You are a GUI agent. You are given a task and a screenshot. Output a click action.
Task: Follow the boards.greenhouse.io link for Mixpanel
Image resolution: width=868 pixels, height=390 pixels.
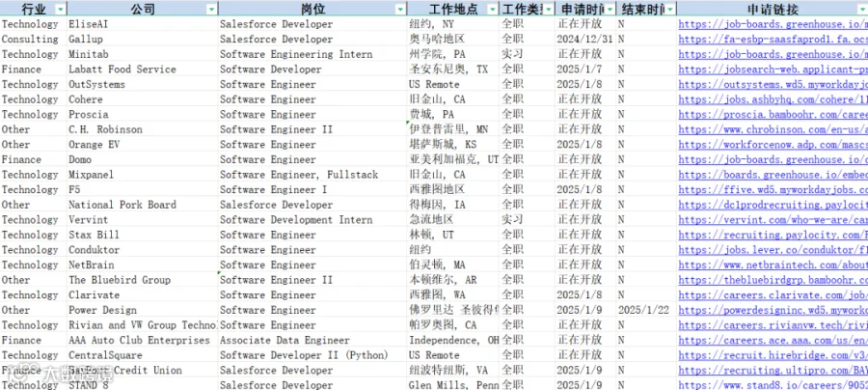pos(773,175)
